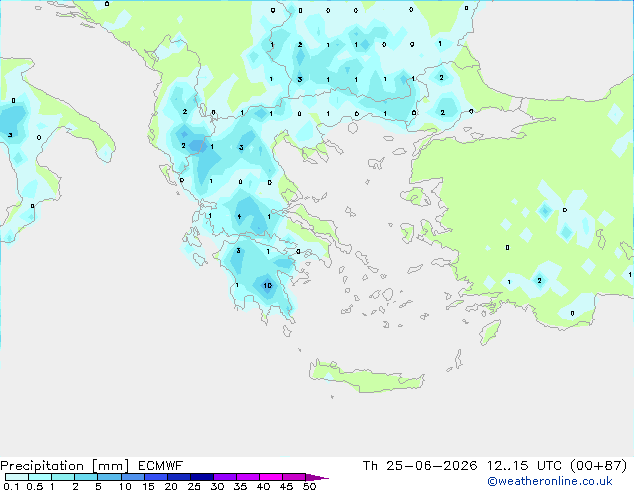This screenshot has width=634, height=490.
Task: Click the '10' value on the Peloponnese map
Action: [x=267, y=286]
